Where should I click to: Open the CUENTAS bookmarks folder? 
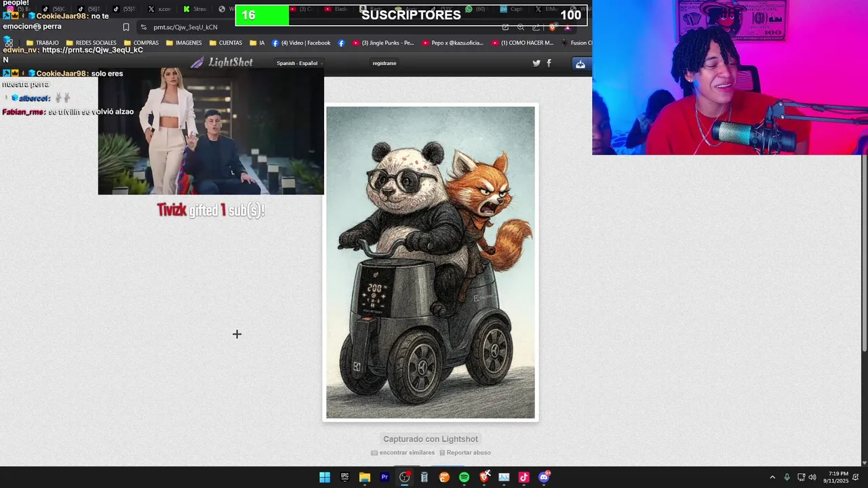pos(226,43)
